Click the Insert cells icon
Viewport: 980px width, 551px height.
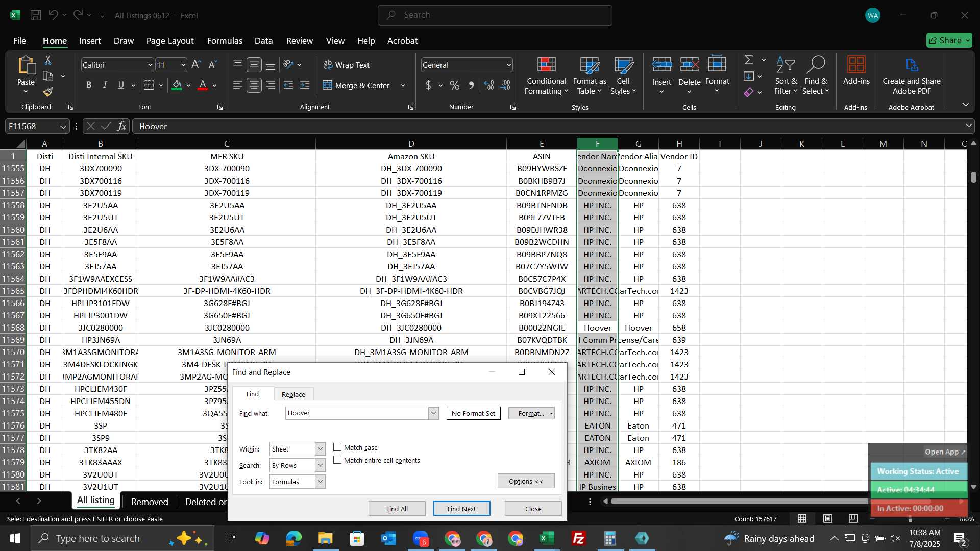pyautogui.click(x=662, y=65)
